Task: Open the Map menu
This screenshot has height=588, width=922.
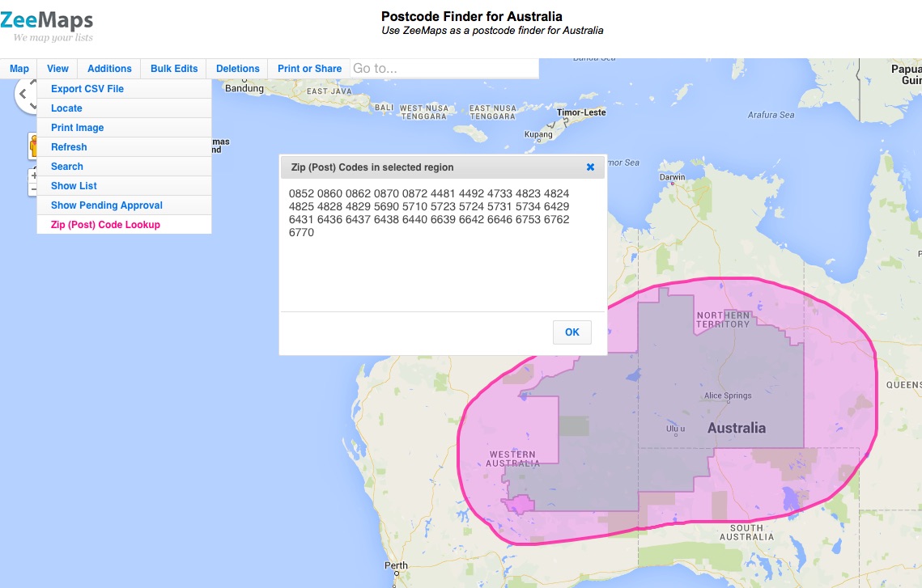Action: (x=19, y=68)
